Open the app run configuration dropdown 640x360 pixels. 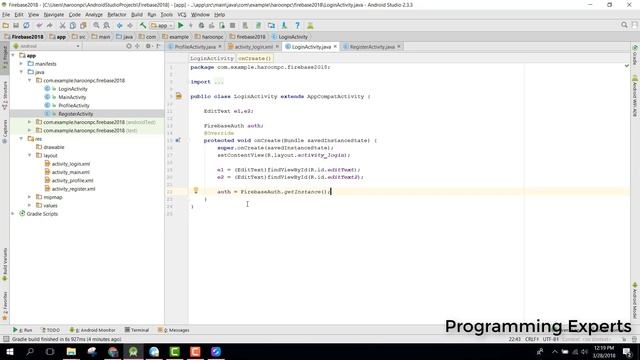(x=162, y=25)
